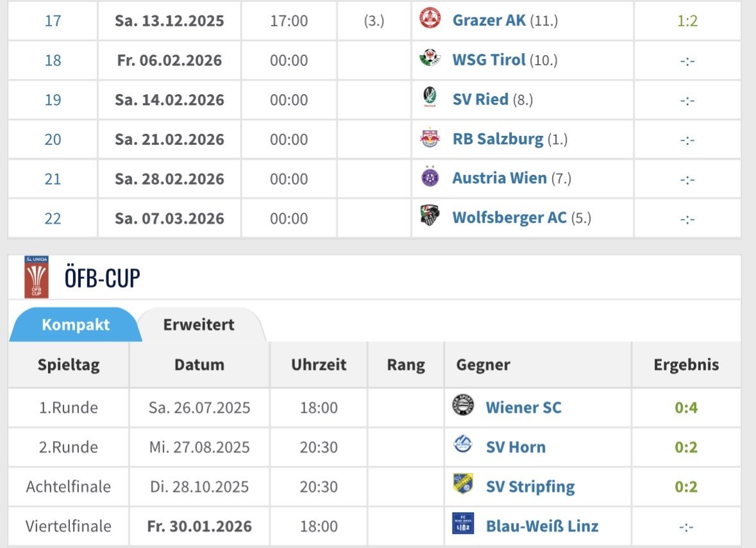Click the SV Stripfing club crest
Image resolution: width=756 pixels, height=548 pixels.
[x=463, y=486]
